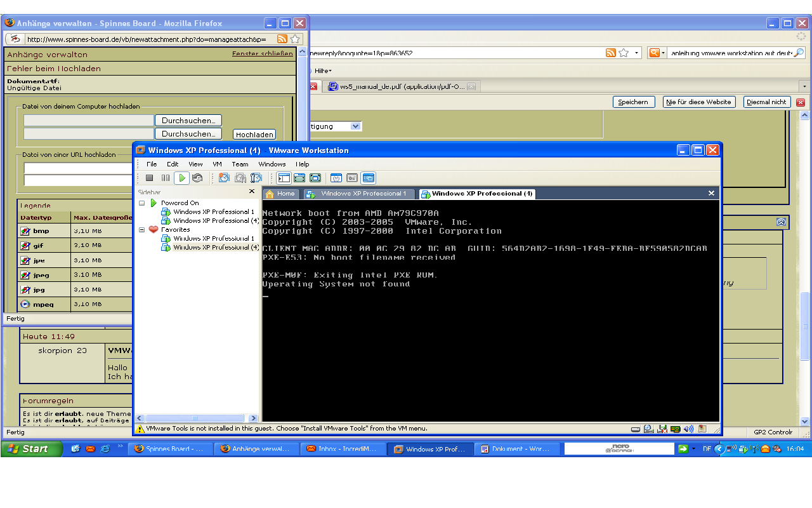Collapse the Powered On tree group
812x508 pixels.
click(x=142, y=203)
